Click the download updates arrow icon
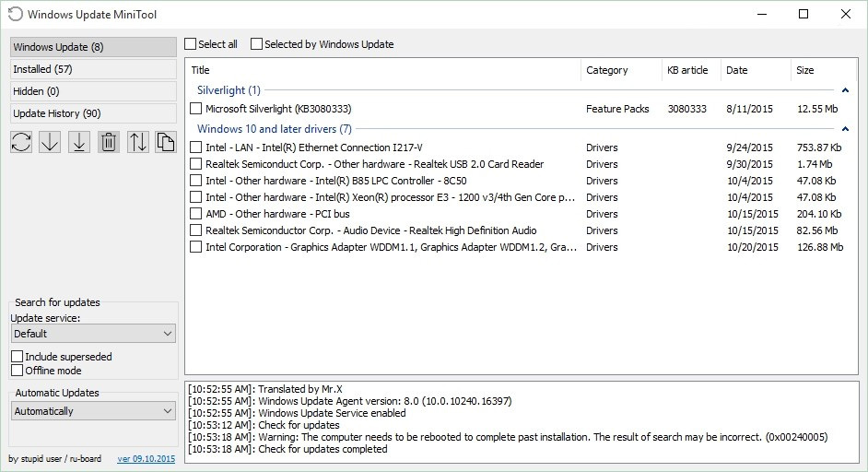The image size is (868, 472). pyautogui.click(x=50, y=142)
